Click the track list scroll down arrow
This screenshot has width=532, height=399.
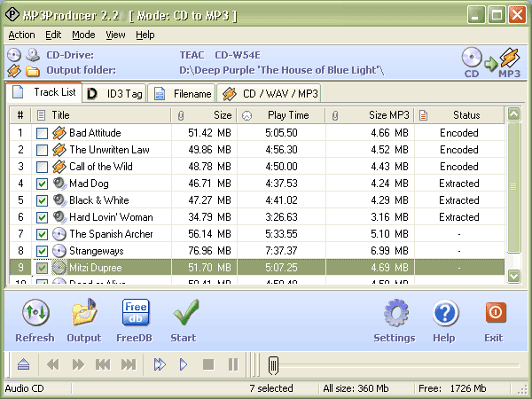coord(513,276)
